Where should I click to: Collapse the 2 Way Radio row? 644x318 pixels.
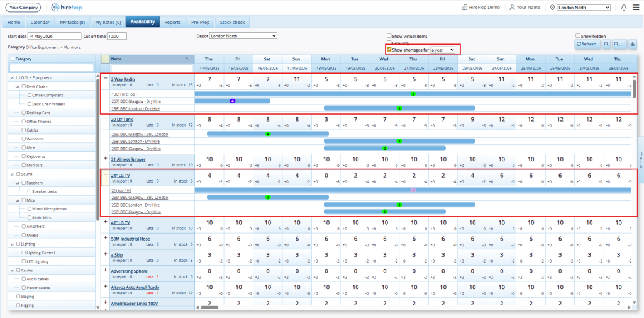[106, 78]
